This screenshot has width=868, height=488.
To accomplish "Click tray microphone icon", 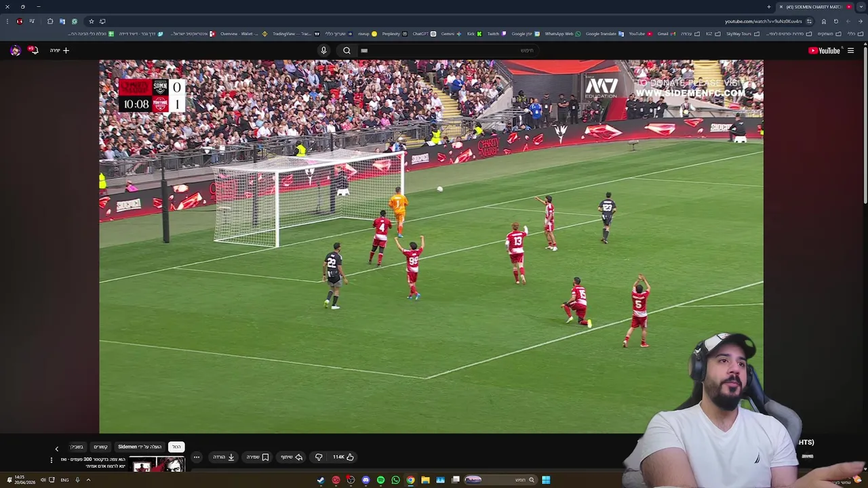I will click(x=77, y=480).
